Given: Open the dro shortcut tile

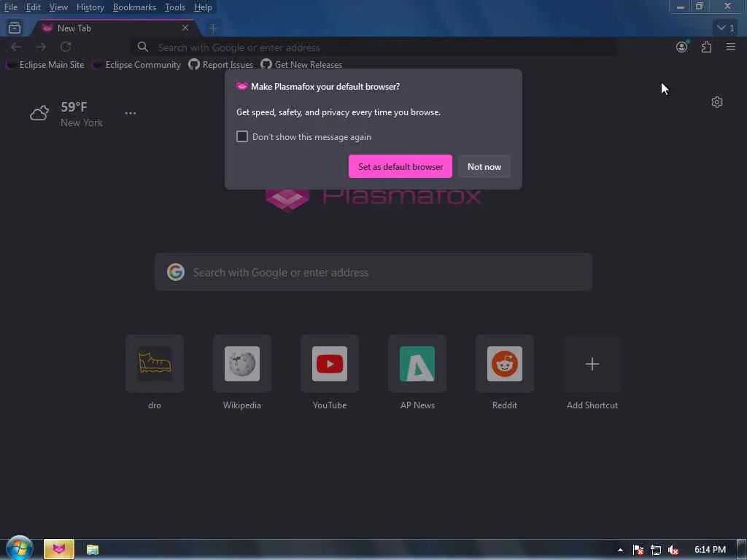Looking at the screenshot, I should (155, 364).
